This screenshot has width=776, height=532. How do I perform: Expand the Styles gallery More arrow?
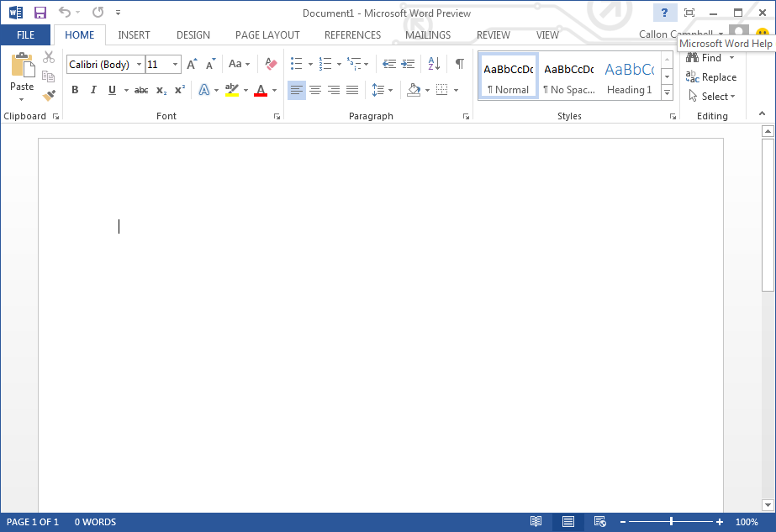point(667,92)
